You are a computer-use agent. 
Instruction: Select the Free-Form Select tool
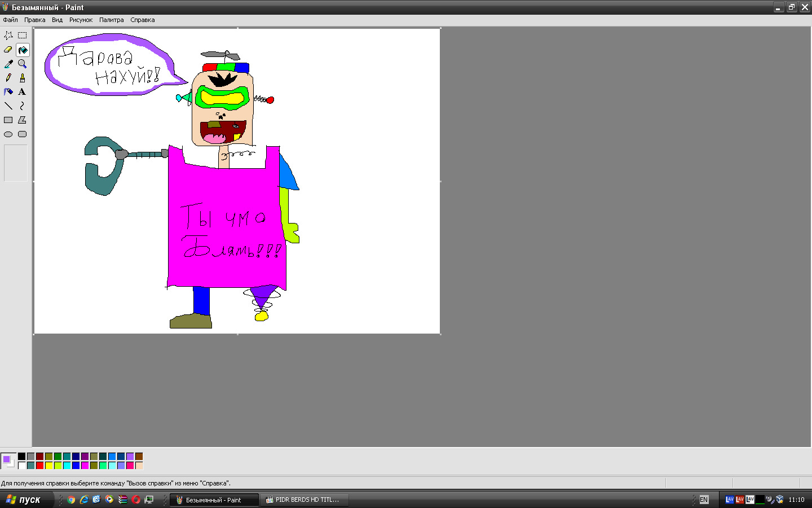[8, 36]
